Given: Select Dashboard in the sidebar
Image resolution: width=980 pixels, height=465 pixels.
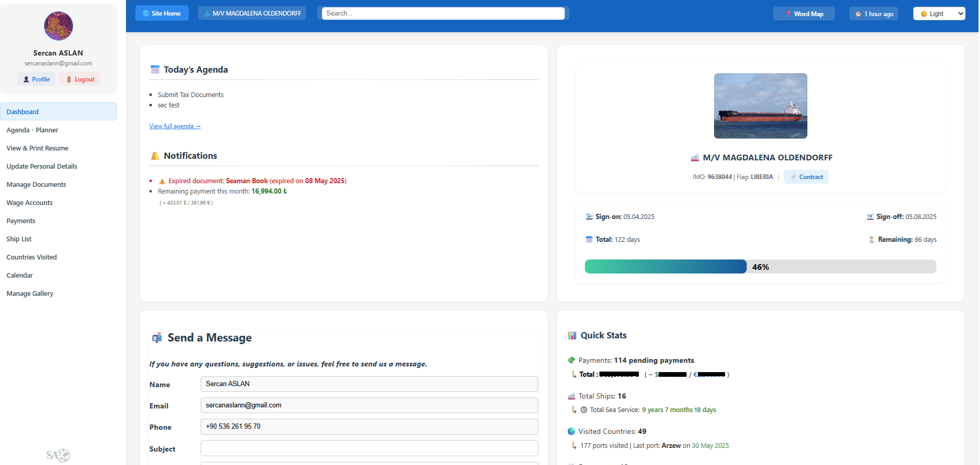Looking at the screenshot, I should [58, 112].
